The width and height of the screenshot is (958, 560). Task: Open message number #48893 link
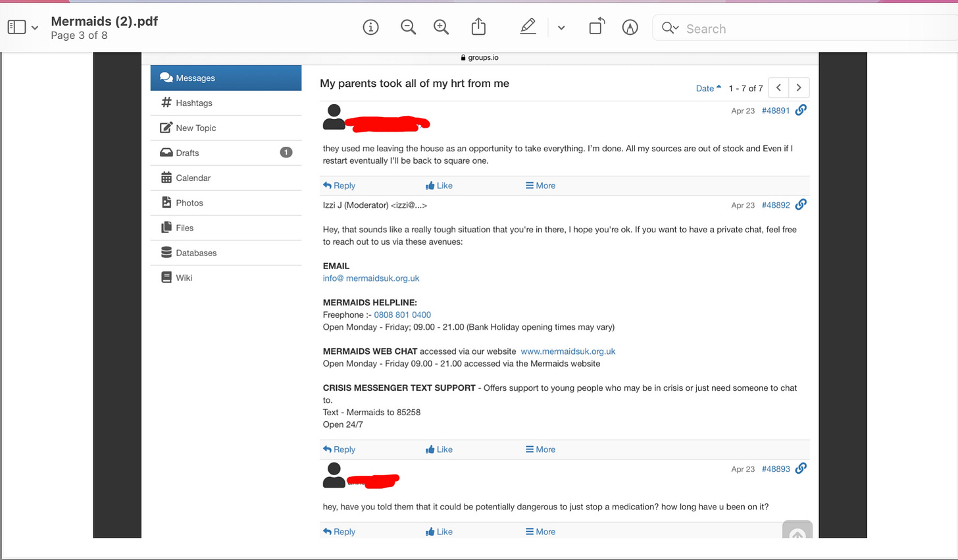(x=776, y=469)
